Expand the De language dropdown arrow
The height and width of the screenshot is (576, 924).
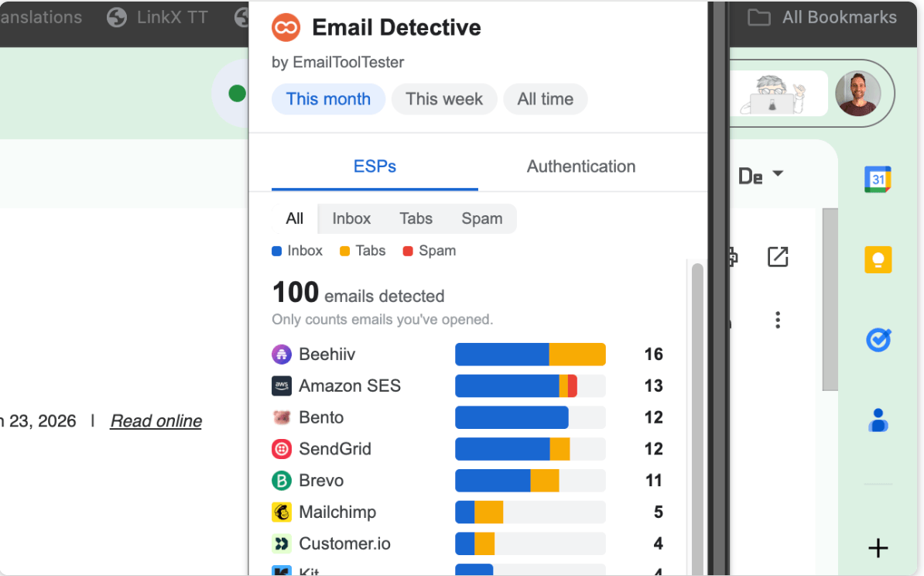(x=778, y=173)
